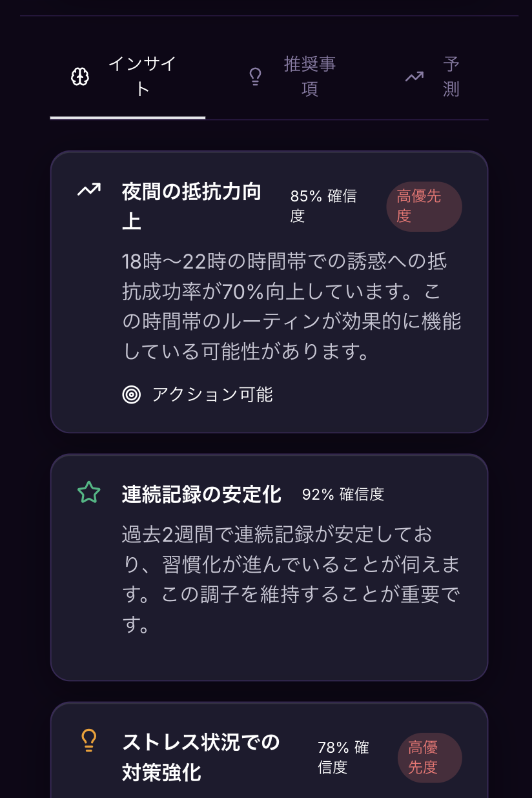Click the 連続記録 description text starting 過去2週間
The height and width of the screenshot is (798, 532).
click(291, 580)
